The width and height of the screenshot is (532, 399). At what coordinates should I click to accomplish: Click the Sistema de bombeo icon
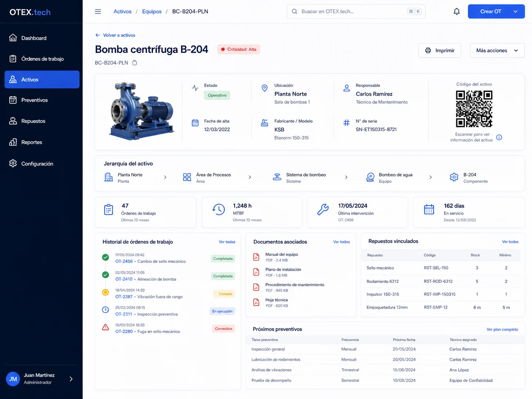tap(277, 177)
